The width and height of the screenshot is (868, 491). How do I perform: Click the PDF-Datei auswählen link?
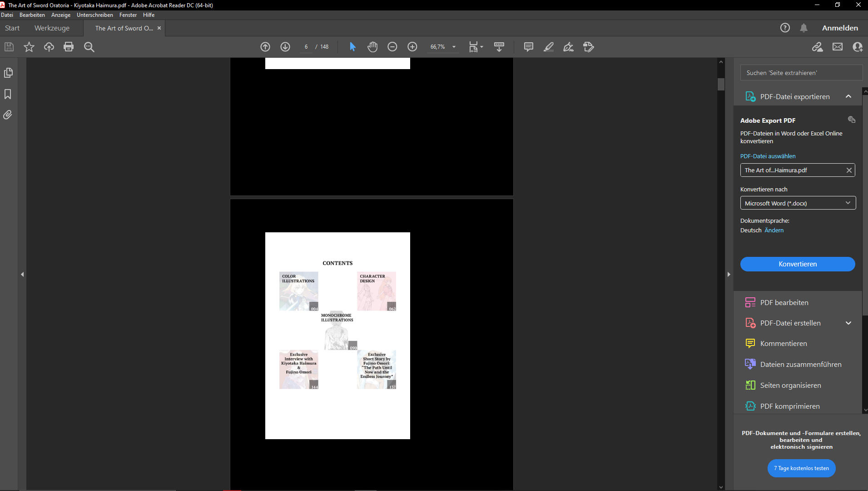coord(768,156)
